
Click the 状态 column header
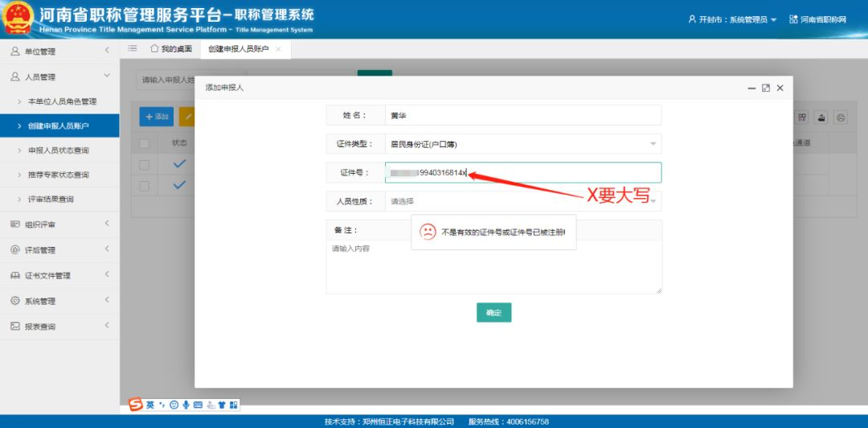179,143
